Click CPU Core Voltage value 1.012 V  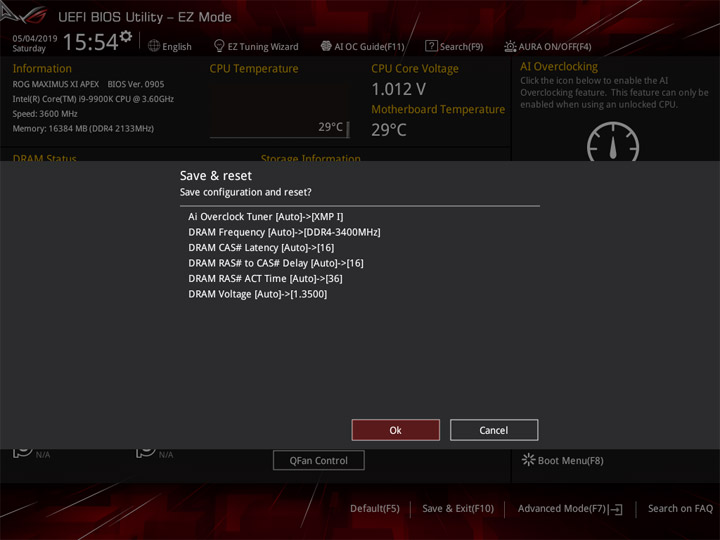coord(399,89)
